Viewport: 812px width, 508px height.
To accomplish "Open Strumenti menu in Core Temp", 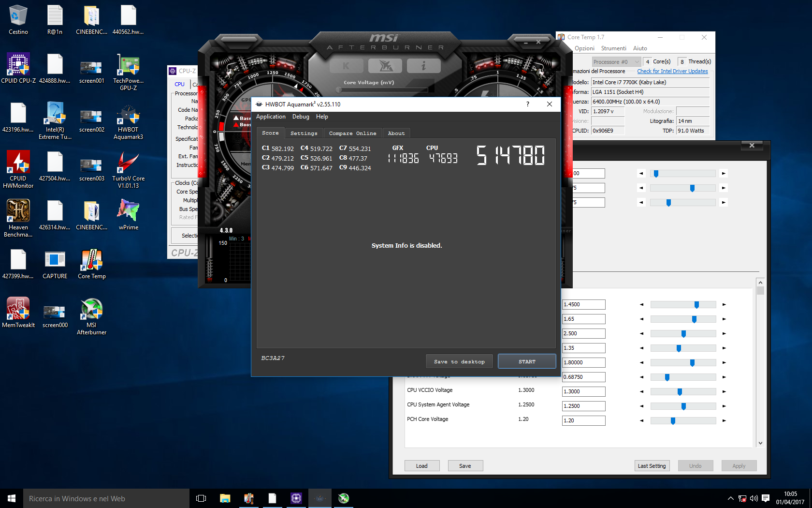I will (x=613, y=48).
